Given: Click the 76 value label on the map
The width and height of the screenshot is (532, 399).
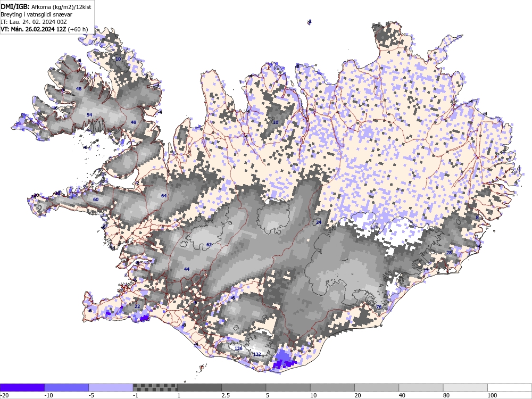Looking at the screenshot, I should (379, 307).
